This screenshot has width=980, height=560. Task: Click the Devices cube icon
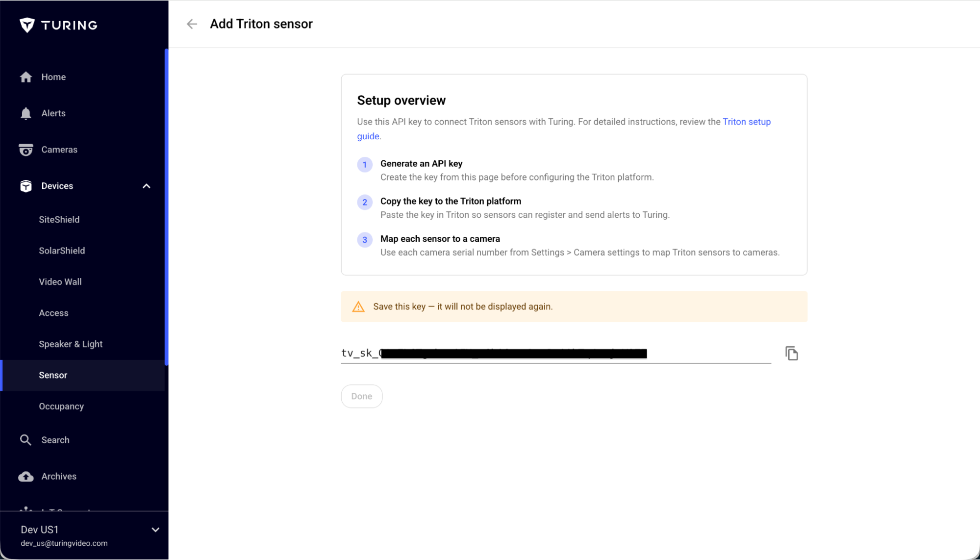coord(26,186)
